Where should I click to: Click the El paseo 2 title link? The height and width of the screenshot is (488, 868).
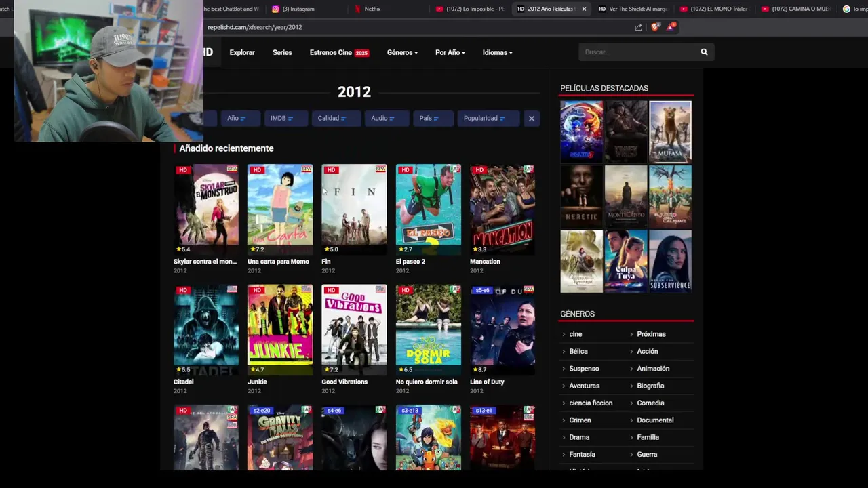pyautogui.click(x=410, y=262)
